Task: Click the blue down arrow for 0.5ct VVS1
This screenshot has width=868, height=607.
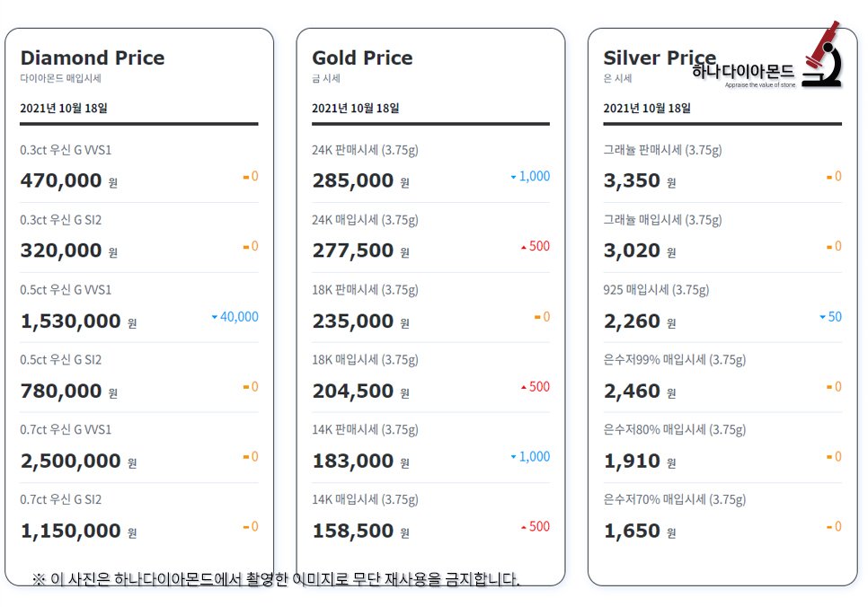Action: pyautogui.click(x=215, y=317)
